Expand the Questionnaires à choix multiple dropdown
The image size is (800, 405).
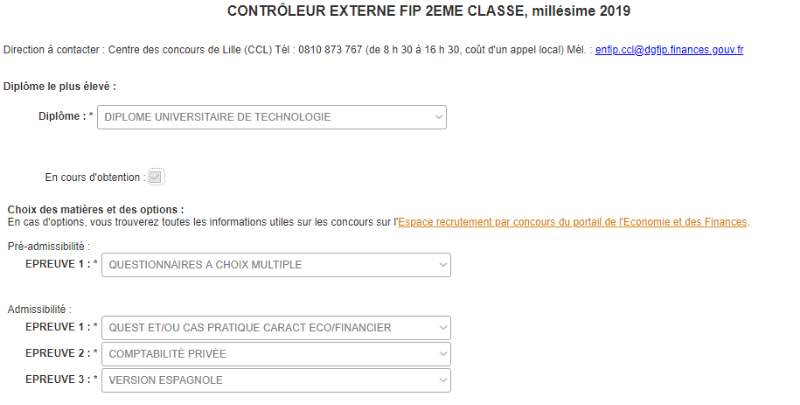(x=276, y=265)
